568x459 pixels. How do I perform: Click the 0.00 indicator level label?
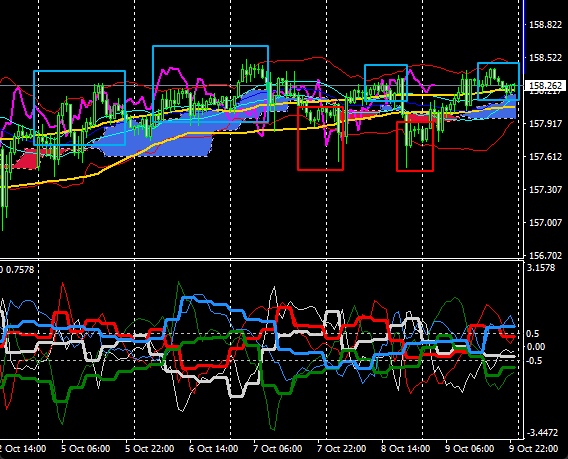[536, 347]
